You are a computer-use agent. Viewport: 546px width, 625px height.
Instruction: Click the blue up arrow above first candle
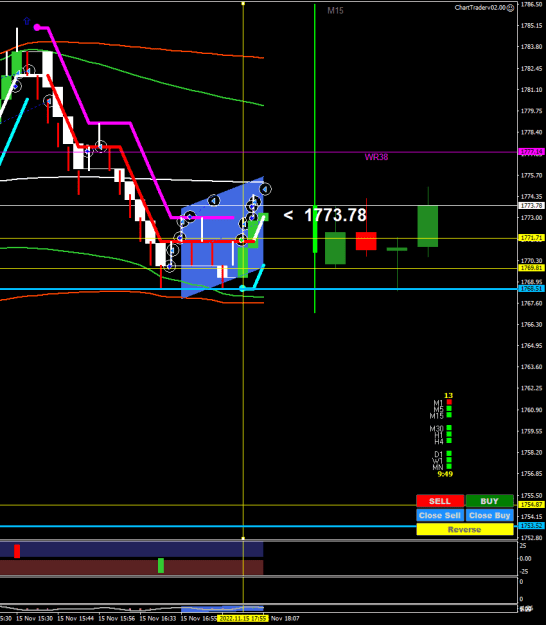click(27, 20)
